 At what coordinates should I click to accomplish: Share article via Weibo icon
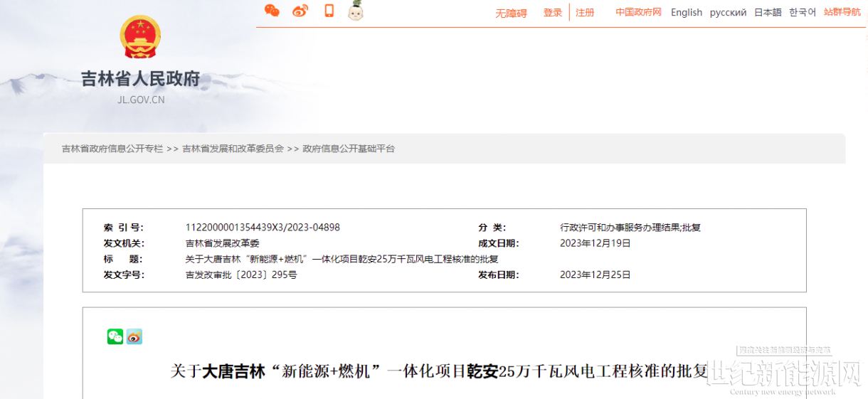(134, 336)
